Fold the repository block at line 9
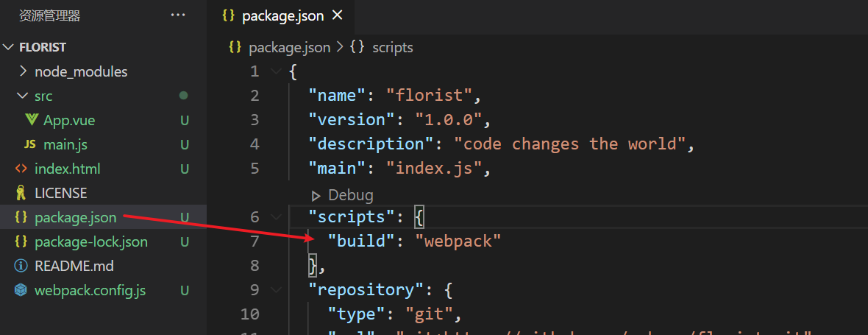This screenshot has width=868, height=335. click(275, 289)
